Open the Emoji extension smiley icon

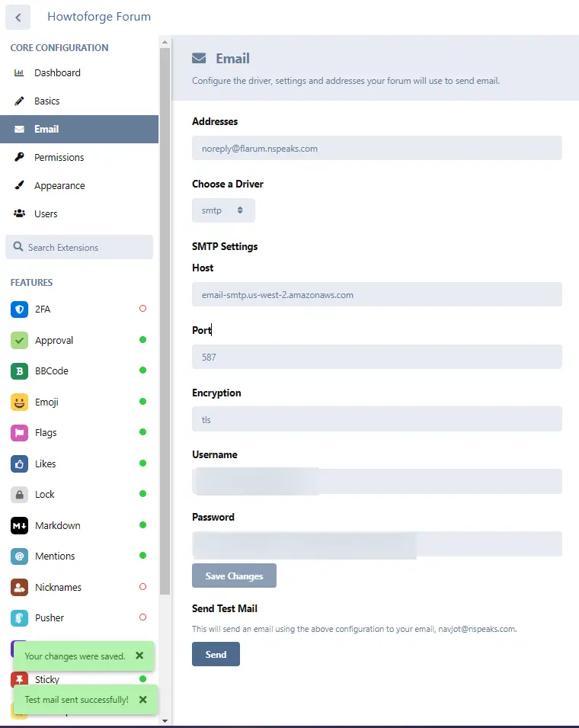(x=20, y=402)
